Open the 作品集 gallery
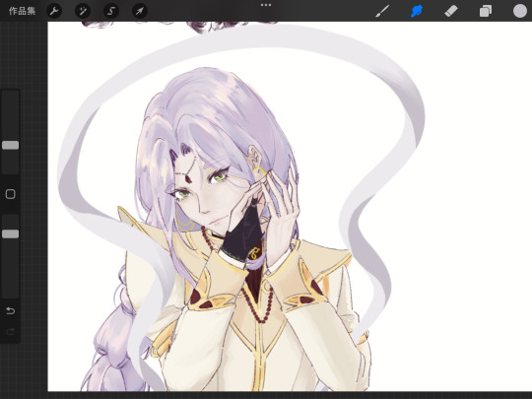 pos(22,11)
